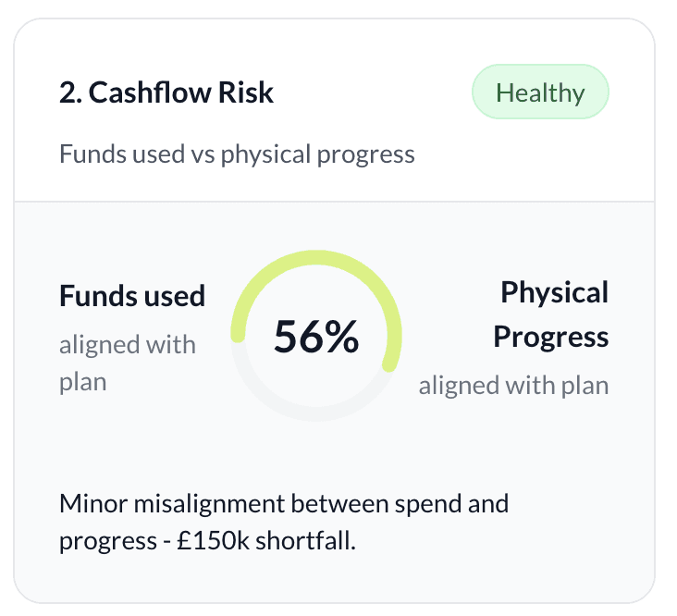677x616 pixels.
Task: Click aligned with plan under Funds used
Action: pos(128,363)
